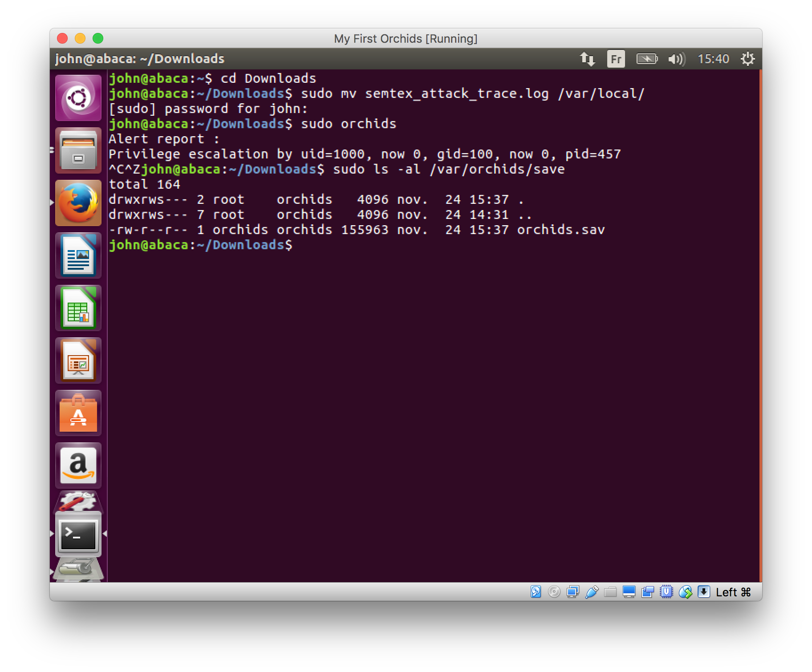Open the sound volume indicator menu
Screen dimensions: 812x672
(676, 59)
